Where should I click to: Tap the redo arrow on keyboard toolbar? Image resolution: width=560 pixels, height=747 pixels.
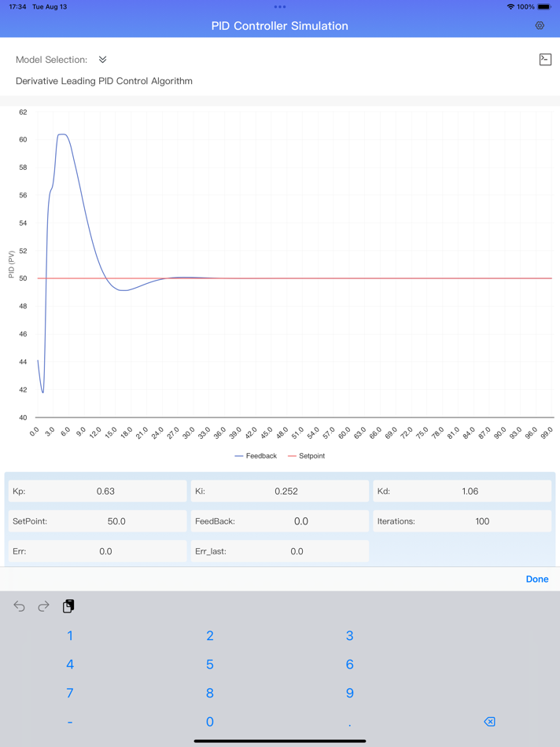[44, 606]
